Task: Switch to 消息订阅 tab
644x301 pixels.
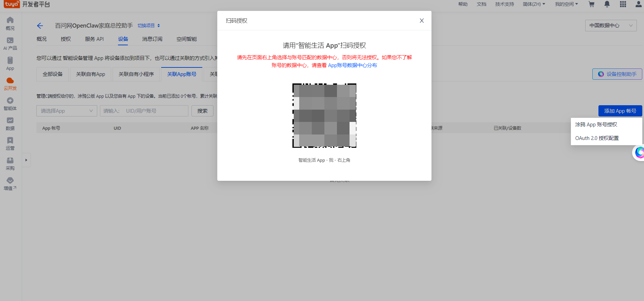Action: tap(152, 39)
